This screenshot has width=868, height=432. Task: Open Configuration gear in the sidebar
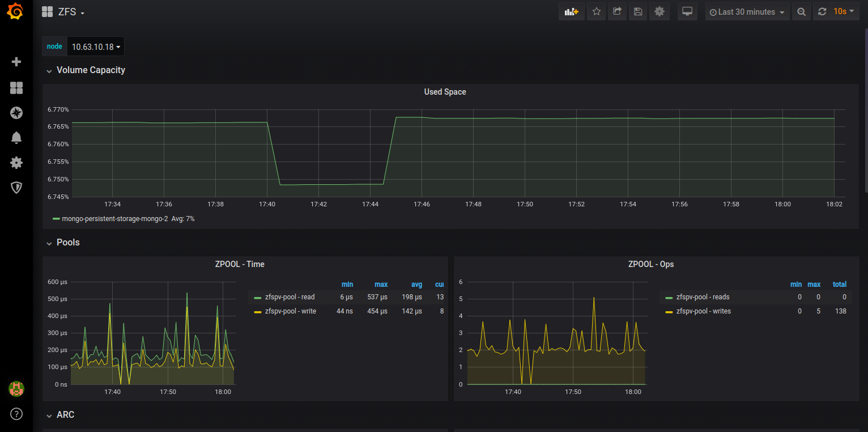[x=16, y=163]
